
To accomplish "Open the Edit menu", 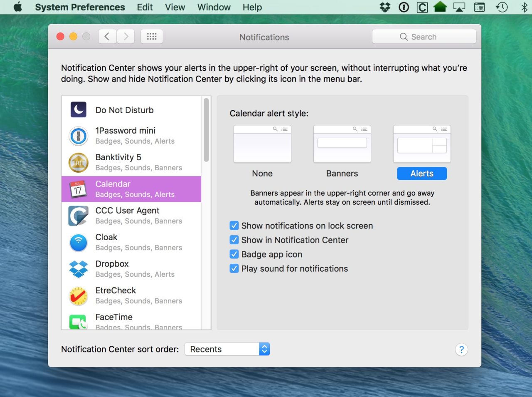I will [x=145, y=7].
